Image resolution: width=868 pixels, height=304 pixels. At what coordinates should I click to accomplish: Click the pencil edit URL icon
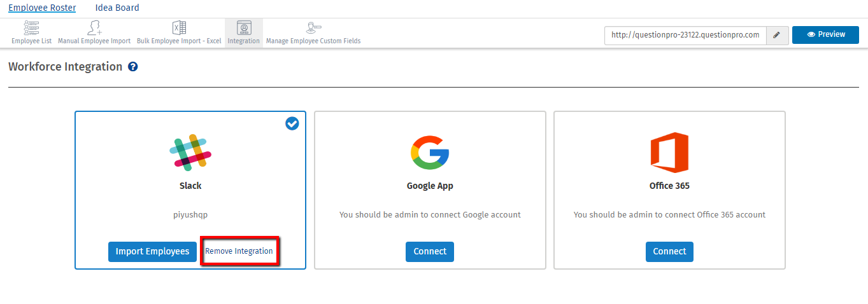coord(777,36)
